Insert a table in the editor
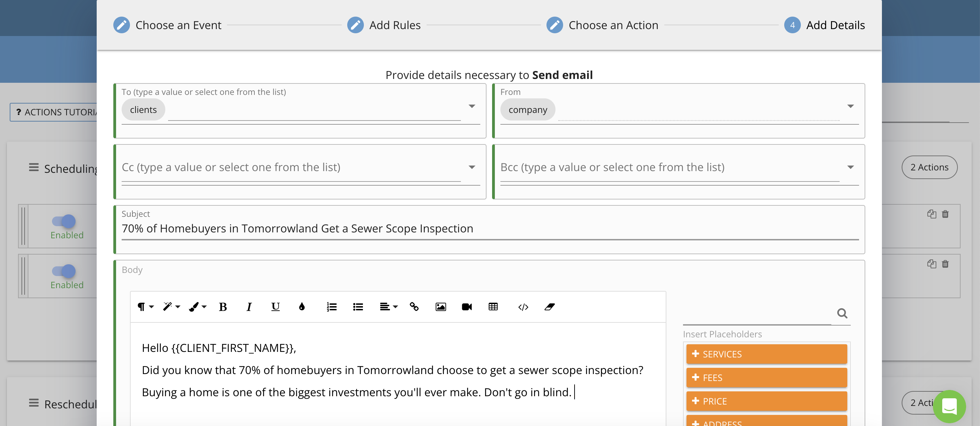The image size is (980, 426). point(493,307)
